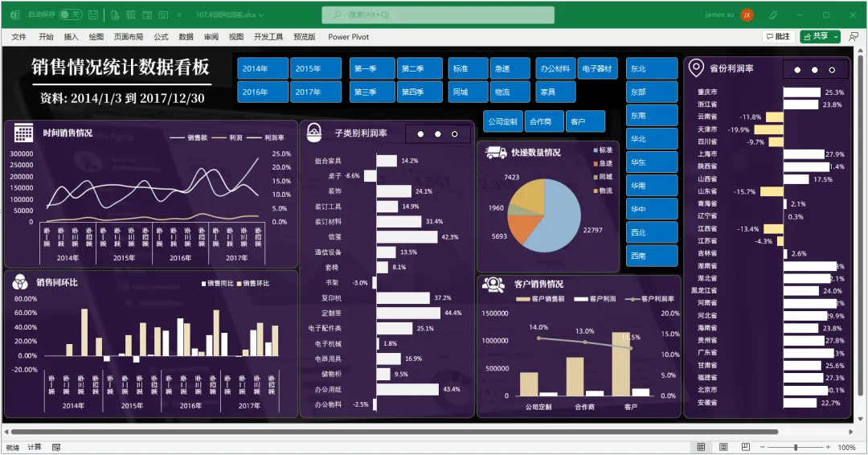This screenshot has height=455, width=868.
Task: Filter by the 东北 region slicer button
Action: click(652, 68)
